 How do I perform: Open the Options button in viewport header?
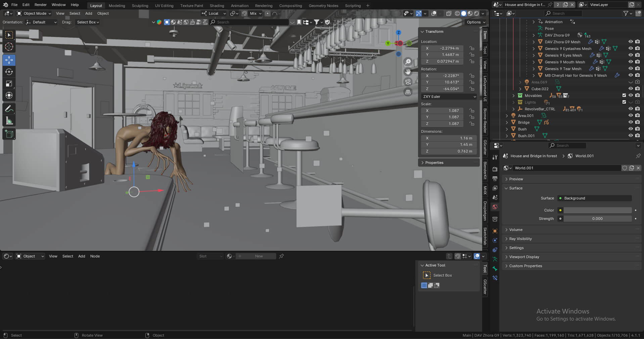pos(476,22)
